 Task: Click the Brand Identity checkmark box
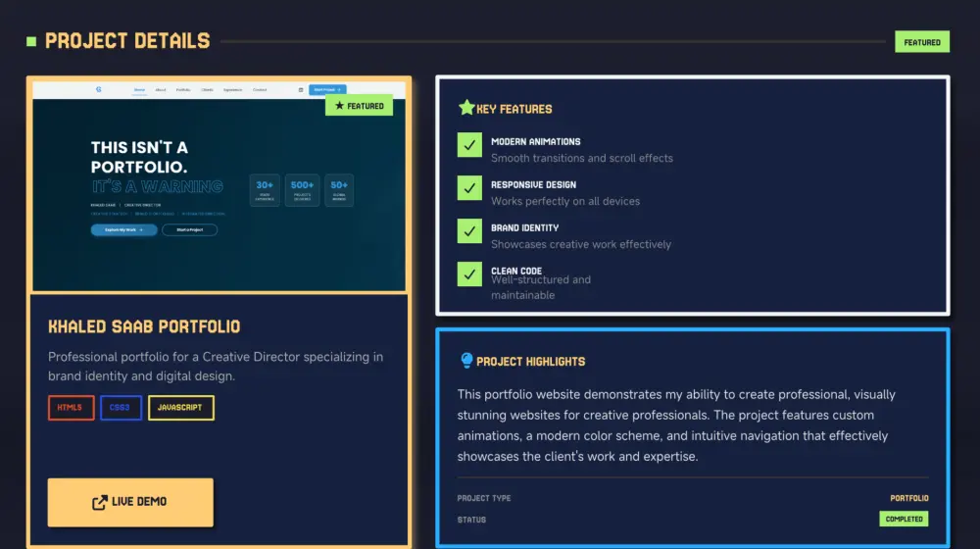tap(469, 231)
